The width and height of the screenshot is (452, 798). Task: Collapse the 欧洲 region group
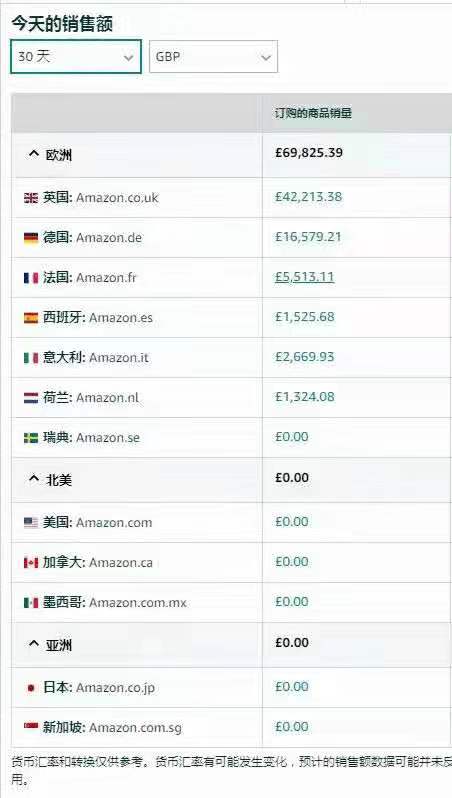[x=34, y=155]
